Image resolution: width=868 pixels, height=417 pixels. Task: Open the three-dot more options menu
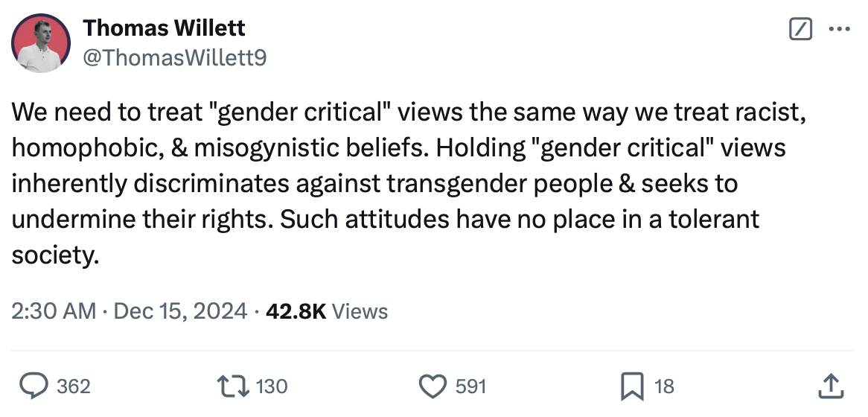click(839, 30)
